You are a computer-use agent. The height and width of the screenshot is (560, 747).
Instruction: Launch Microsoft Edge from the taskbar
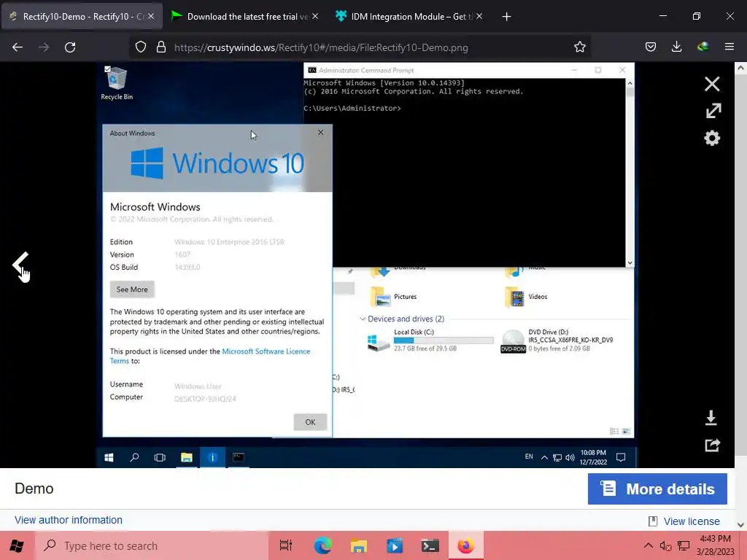point(322,545)
